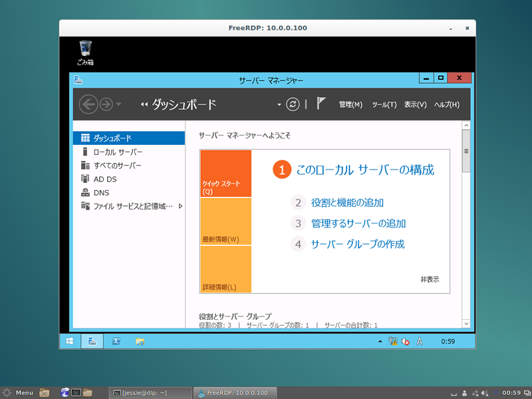The image size is (532, 399).
Task: Click the refresh icon in Server Manager header
Action: (293, 104)
